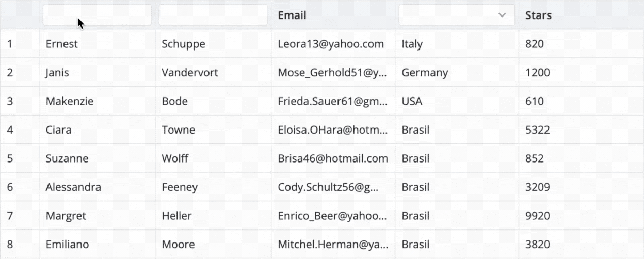The image size is (644, 259).
Task: Select the Alessandra first name cell
Action: (x=73, y=187)
